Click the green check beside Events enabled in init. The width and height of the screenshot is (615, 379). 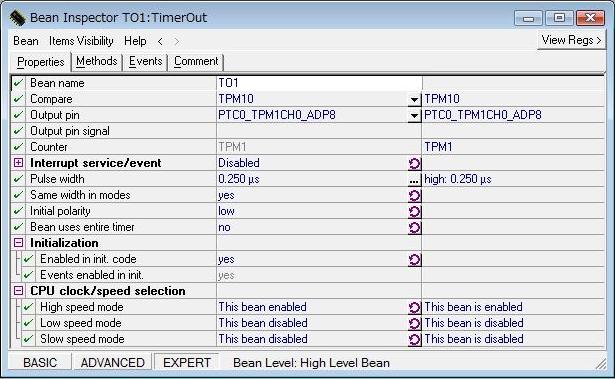coord(28,275)
